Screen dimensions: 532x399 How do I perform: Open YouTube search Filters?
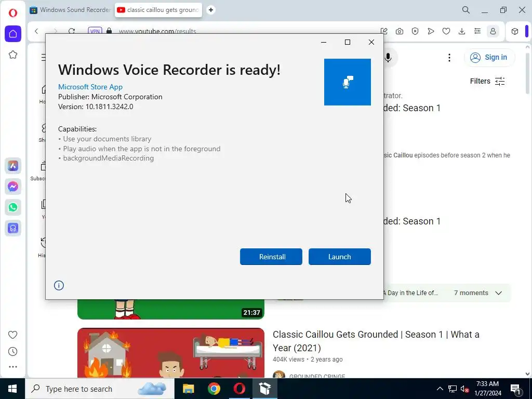[x=487, y=81]
